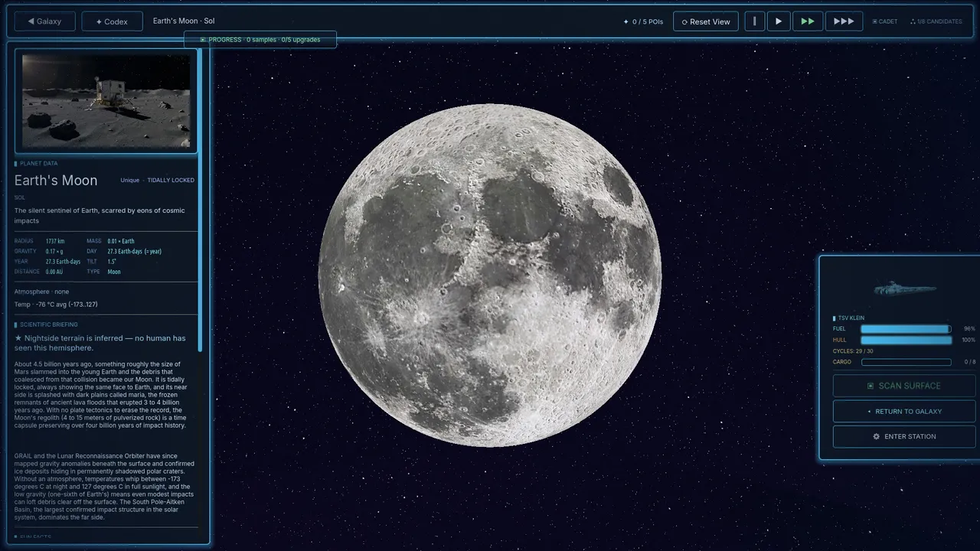This screenshot has width=980, height=551.
Task: Set playback to normal speed
Action: click(779, 21)
